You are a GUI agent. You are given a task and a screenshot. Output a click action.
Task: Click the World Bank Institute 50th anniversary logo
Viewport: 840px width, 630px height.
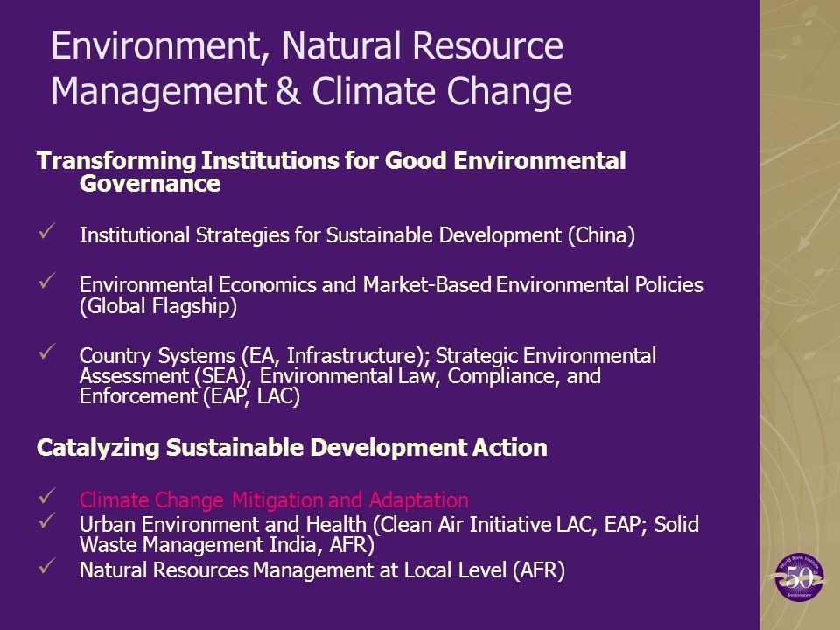(x=798, y=577)
